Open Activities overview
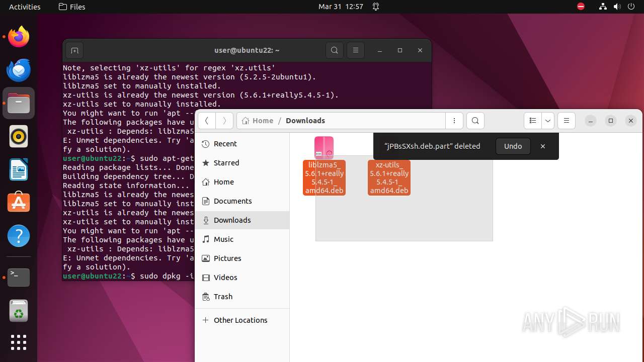The height and width of the screenshot is (362, 644). coord(25,7)
